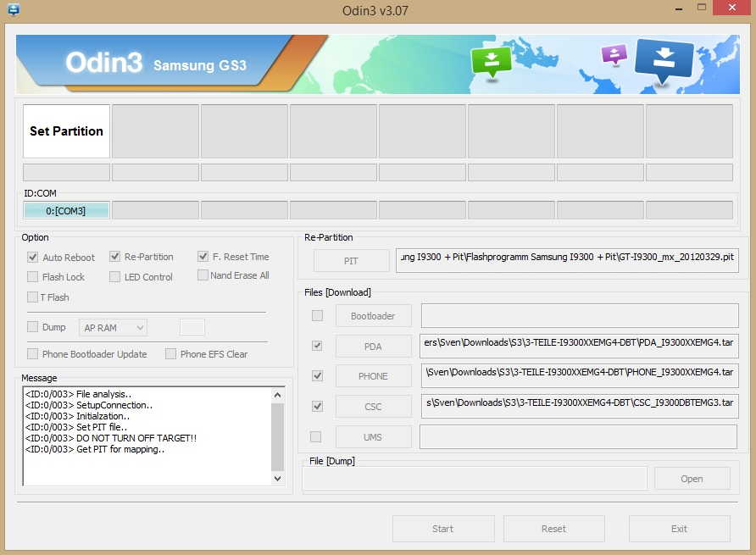Enable Phone Bootloader Update
756x555 pixels.
pos(32,354)
